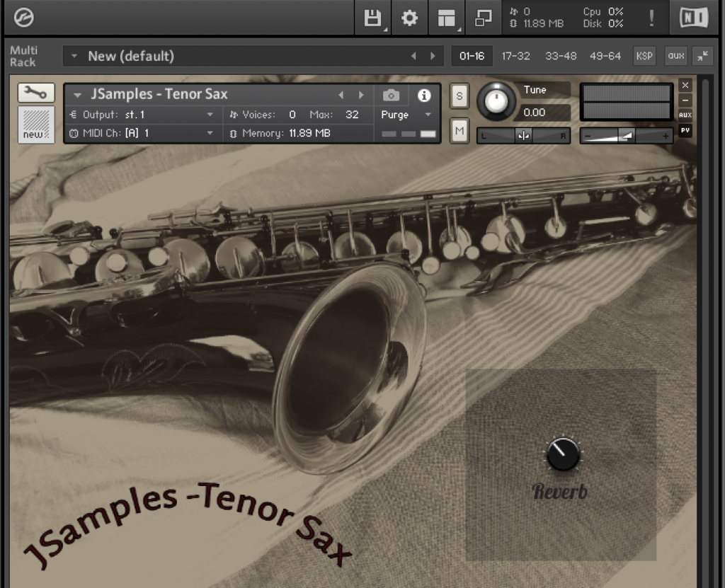Click the Max voices value 32
This screenshot has height=588, width=725.
[x=352, y=115]
